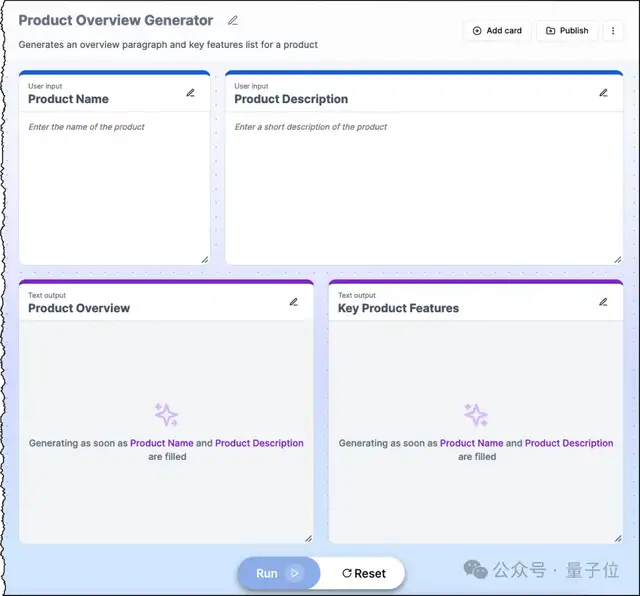Click the Product Description link in Key Product Features card
The height and width of the screenshot is (596, 640).
tap(569, 443)
